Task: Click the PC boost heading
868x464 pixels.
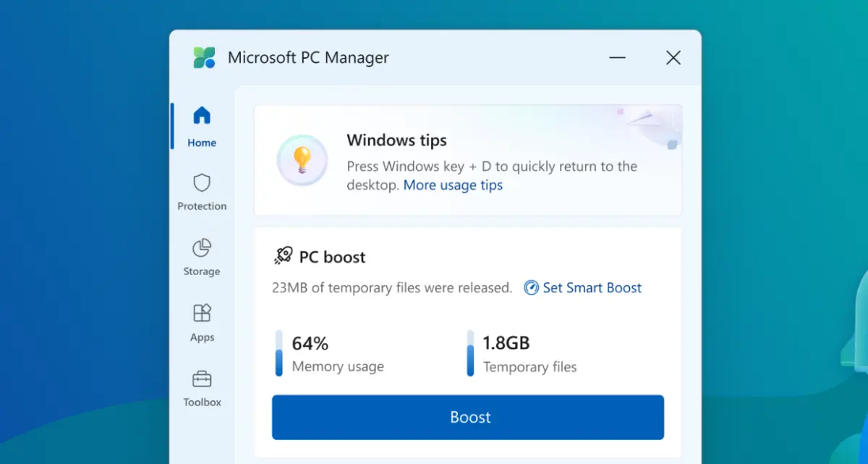Action: [x=333, y=257]
